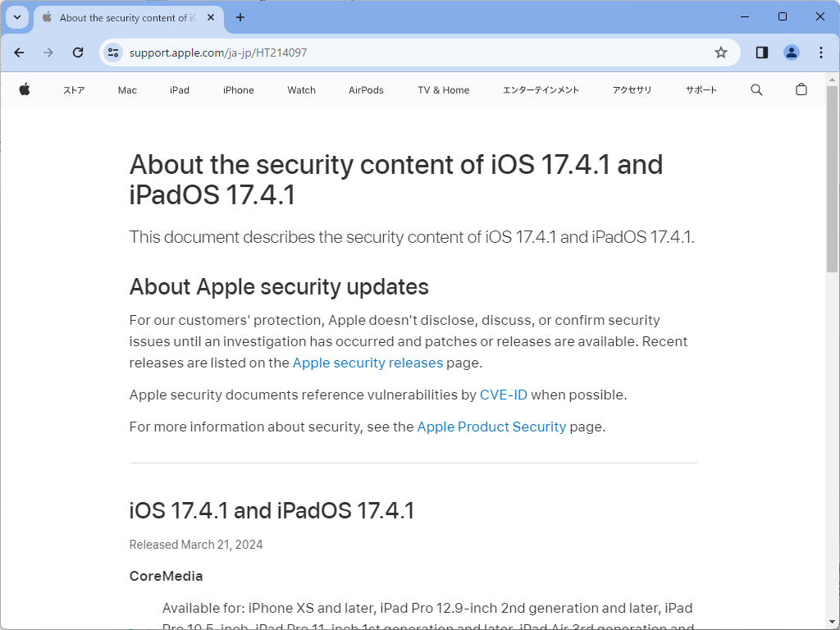Visit the Apple Product Security link
The width and height of the screenshot is (840, 630).
[x=491, y=427]
